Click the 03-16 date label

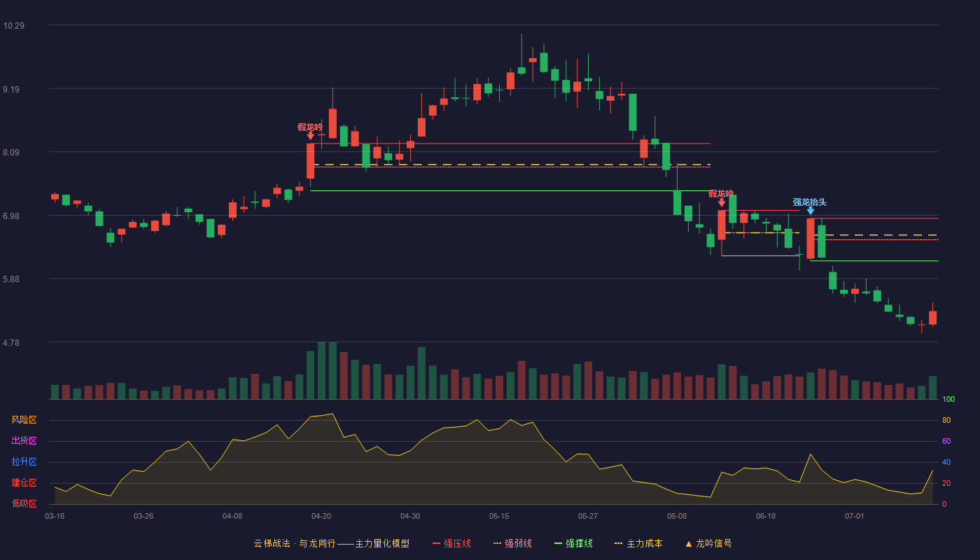point(55,516)
